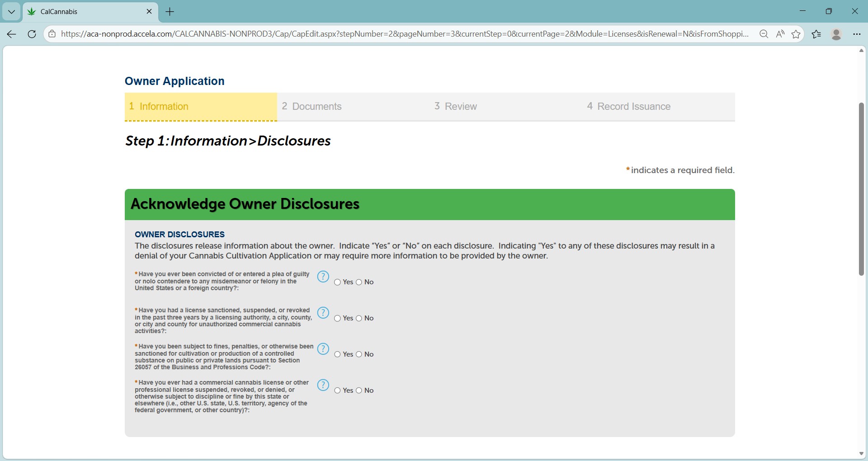Choose No for license sanctioned in past three years

359,318
